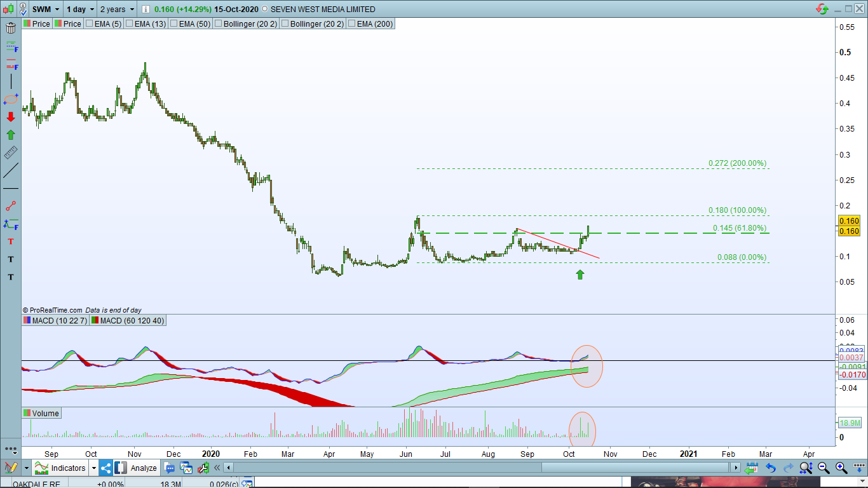Viewport: 868px width, 488px height.
Task: Click the 0.272 (200.00%) Fibonacci label
Action: [738, 163]
